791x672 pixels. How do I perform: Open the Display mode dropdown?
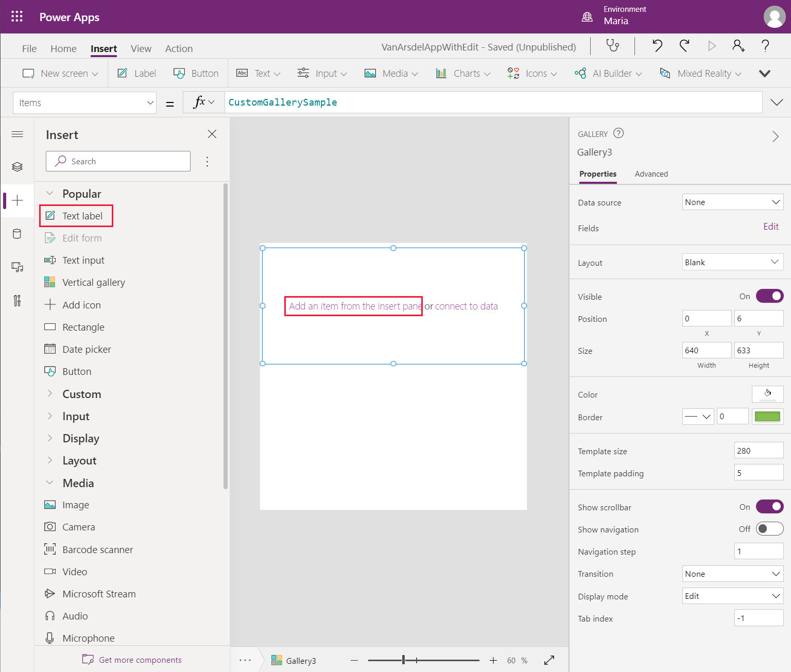733,596
